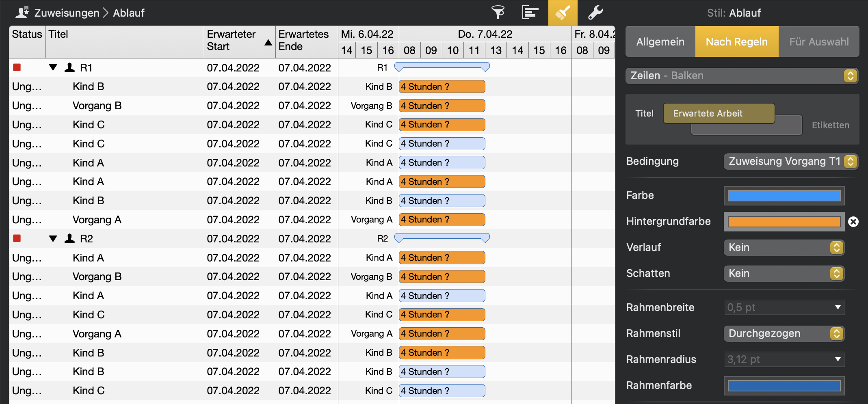Image resolution: width=868 pixels, height=404 pixels.
Task: Open the Zeilen - Balken dropdown
Action: pos(742,76)
